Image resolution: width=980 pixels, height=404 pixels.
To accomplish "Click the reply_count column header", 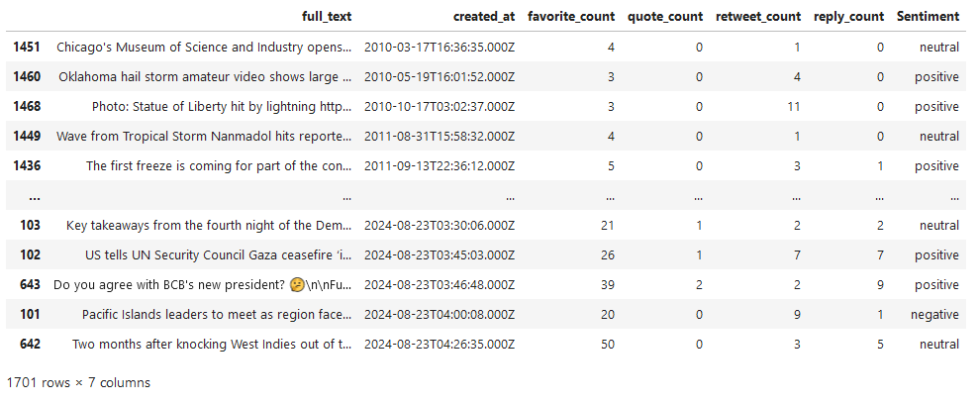I will tap(848, 17).
